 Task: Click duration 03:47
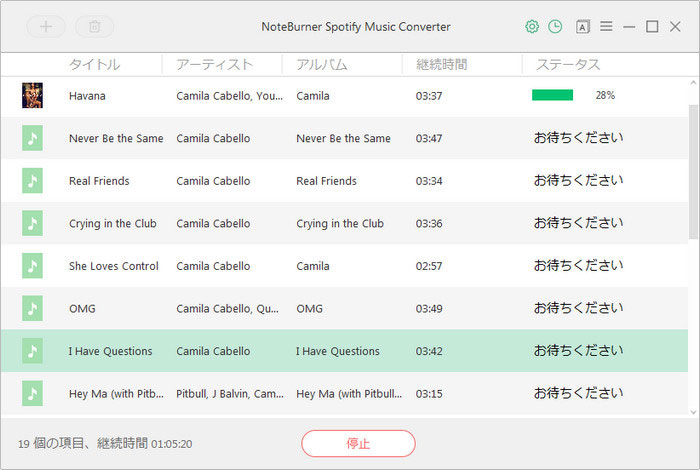(x=429, y=138)
